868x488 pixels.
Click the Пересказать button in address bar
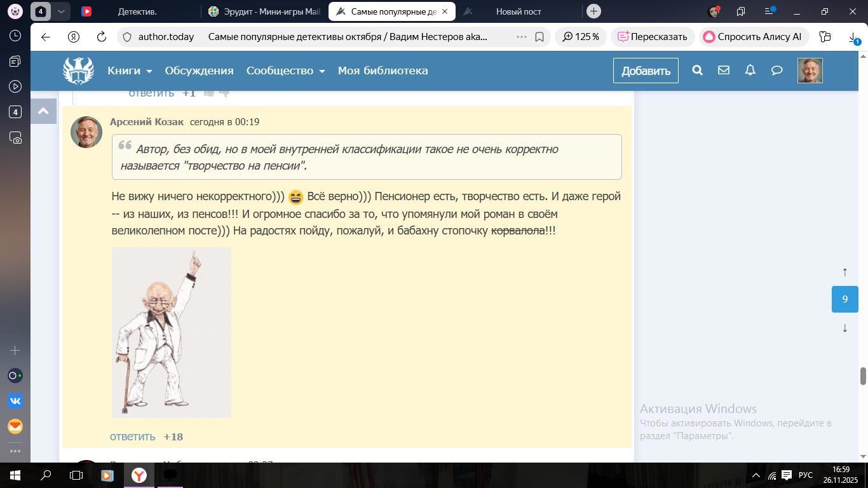coord(652,37)
